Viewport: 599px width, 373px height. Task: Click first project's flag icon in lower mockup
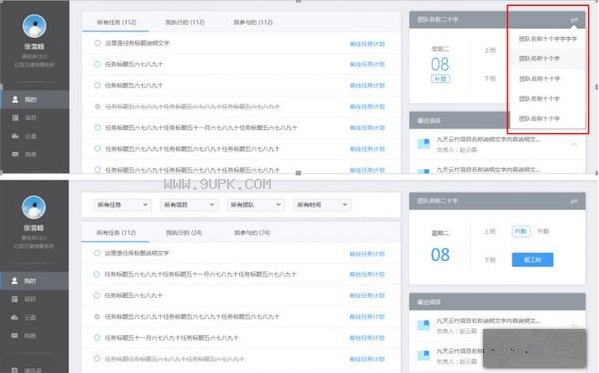click(424, 325)
